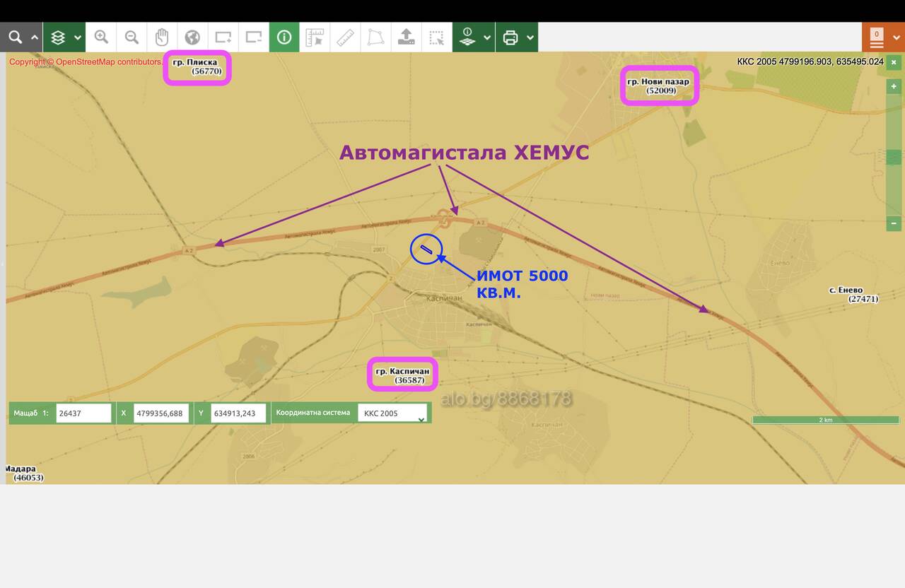Screen dimensions: 905x588
Task: Click the KKC 2005 cursor coordinates text
Action: click(810, 61)
